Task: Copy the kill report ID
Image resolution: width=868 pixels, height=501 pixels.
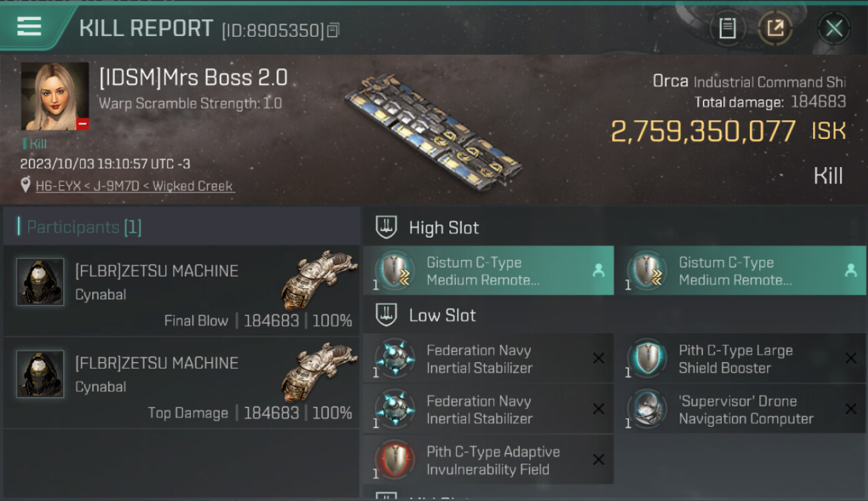Action: click(333, 30)
